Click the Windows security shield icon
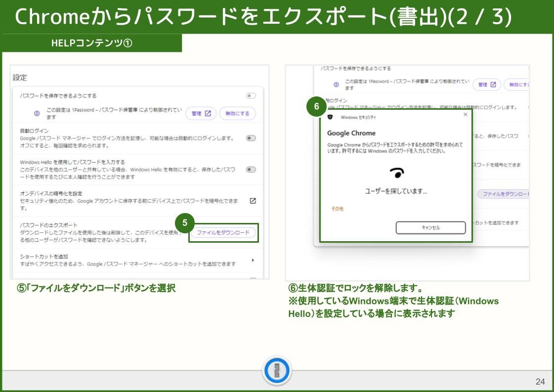This screenshot has width=554, height=392. 330,117
